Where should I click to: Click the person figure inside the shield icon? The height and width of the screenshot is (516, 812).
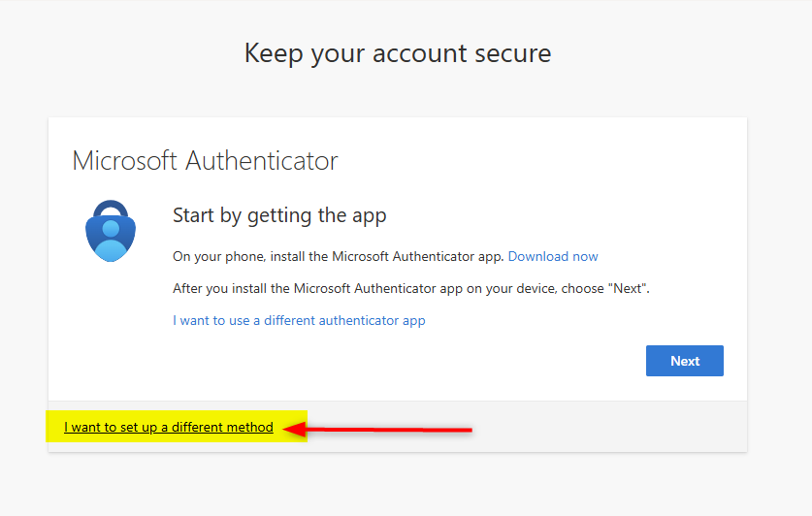[x=112, y=236]
